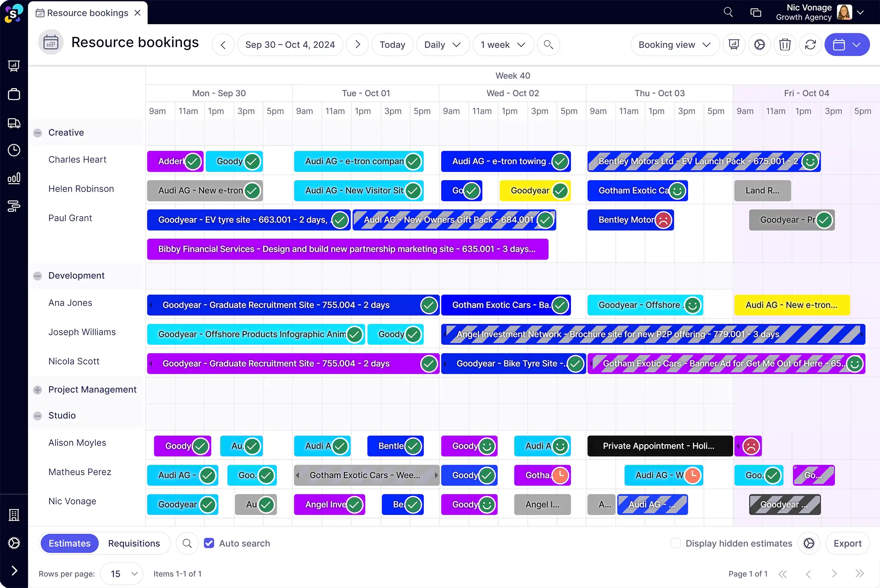
Task: Open the Rows per page dropdown
Action: point(122,574)
